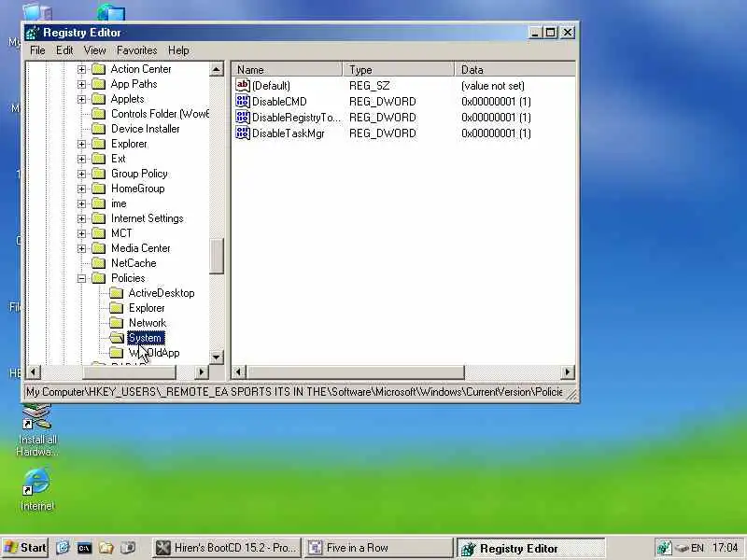Open the View menu
Screen dimensions: 747x560
[94, 50]
